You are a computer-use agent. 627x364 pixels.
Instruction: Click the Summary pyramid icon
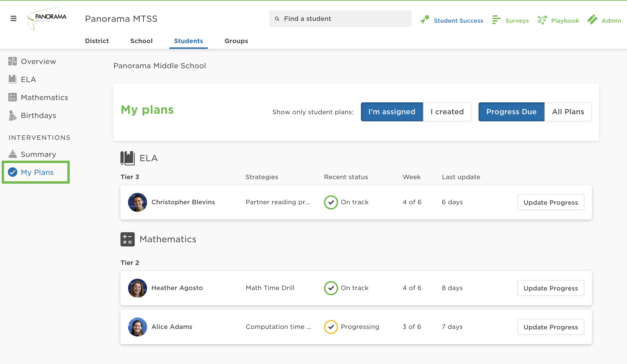pyautogui.click(x=12, y=154)
